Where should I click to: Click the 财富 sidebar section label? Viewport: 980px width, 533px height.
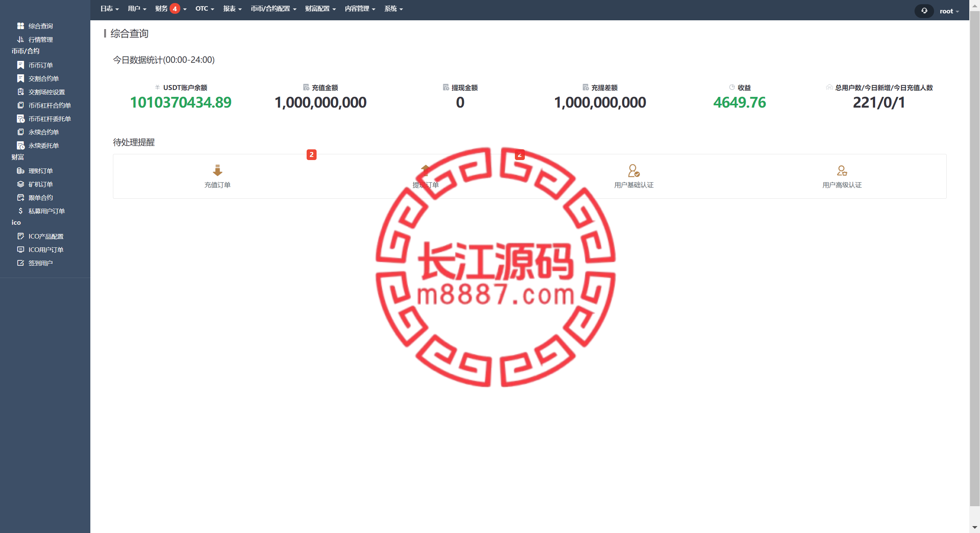pyautogui.click(x=18, y=157)
